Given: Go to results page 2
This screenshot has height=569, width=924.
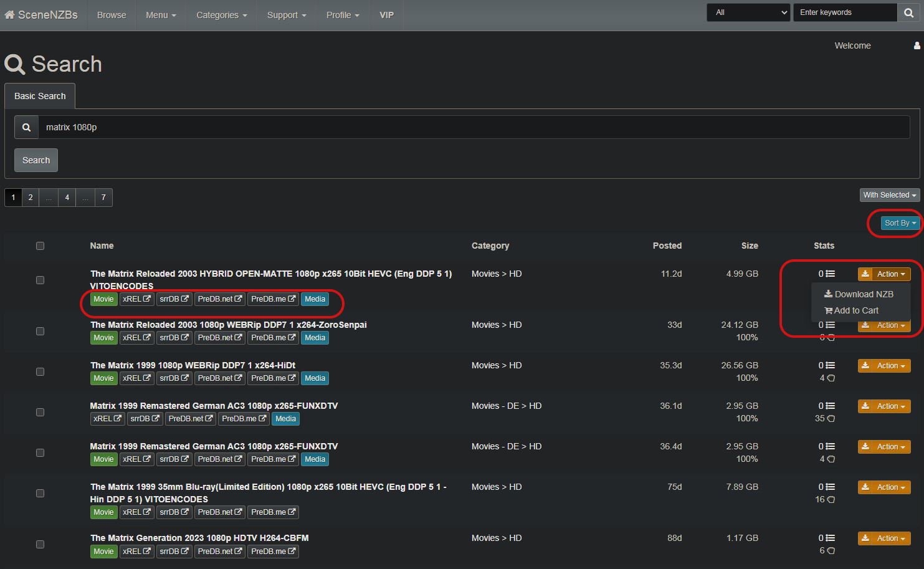Looking at the screenshot, I should 31,198.
